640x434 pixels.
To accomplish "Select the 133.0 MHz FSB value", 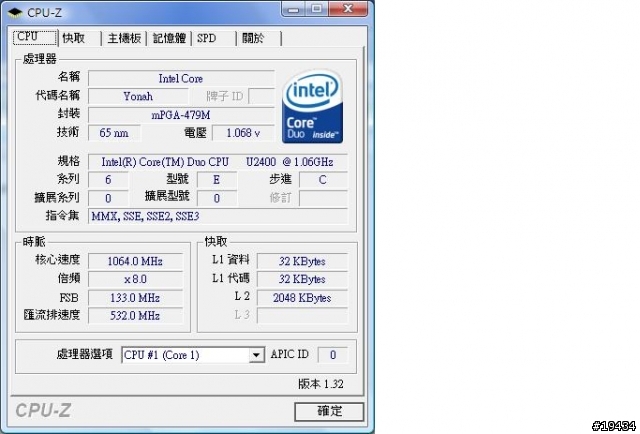I will pyautogui.click(x=135, y=298).
